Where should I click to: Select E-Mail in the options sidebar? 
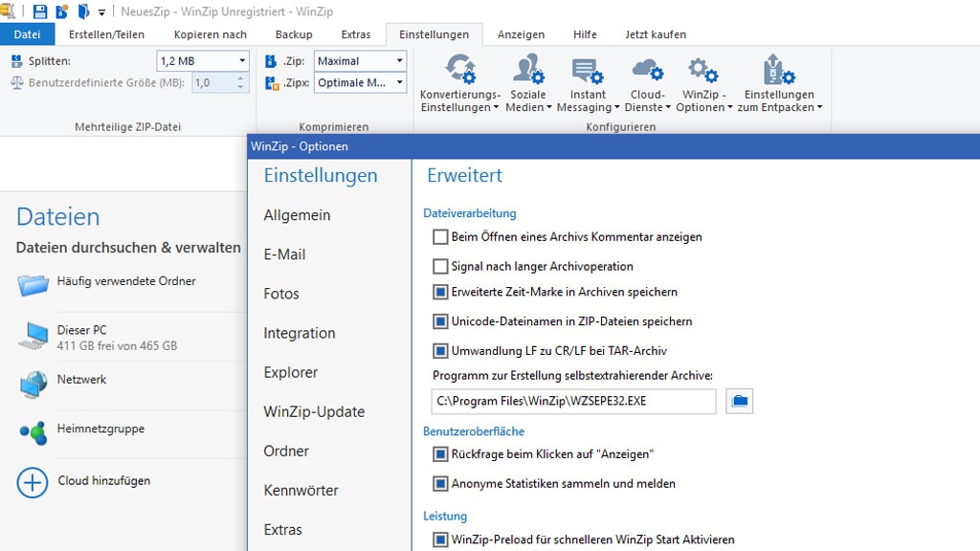[284, 254]
